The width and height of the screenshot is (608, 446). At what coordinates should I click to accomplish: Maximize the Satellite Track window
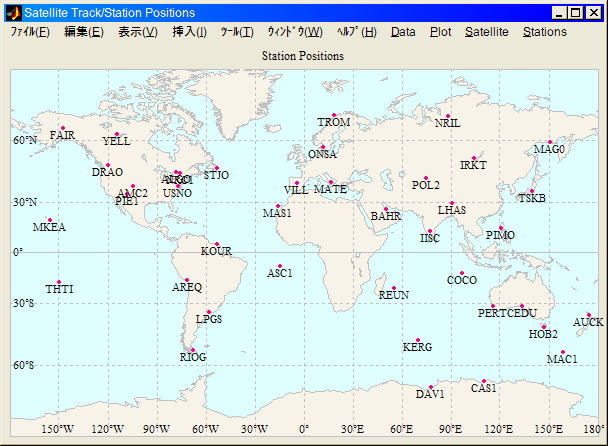pyautogui.click(x=576, y=13)
